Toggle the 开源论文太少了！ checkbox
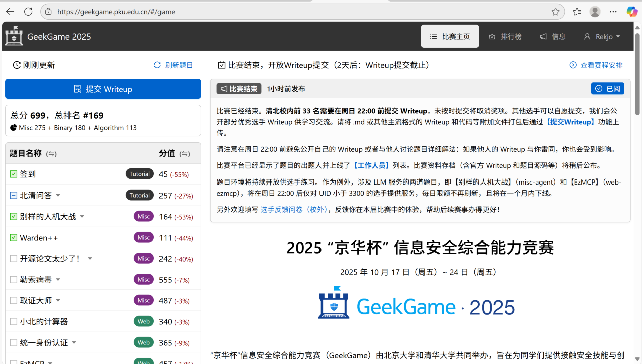Viewport: 642px width, 364px height. click(x=14, y=258)
